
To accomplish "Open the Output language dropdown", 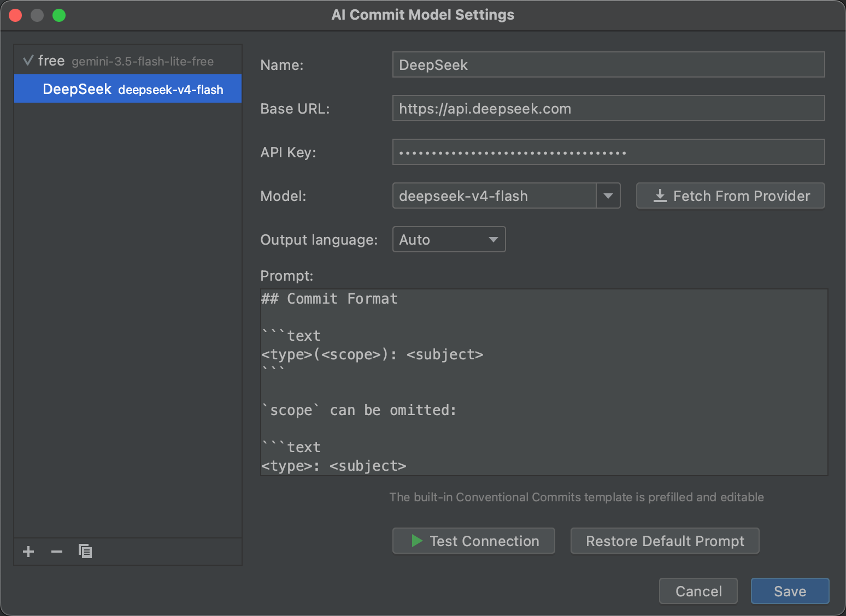I will coord(449,239).
